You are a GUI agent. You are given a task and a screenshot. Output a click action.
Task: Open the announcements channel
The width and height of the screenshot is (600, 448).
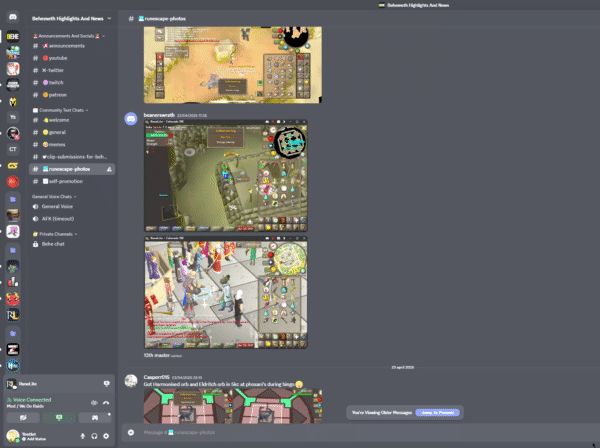coord(72,46)
